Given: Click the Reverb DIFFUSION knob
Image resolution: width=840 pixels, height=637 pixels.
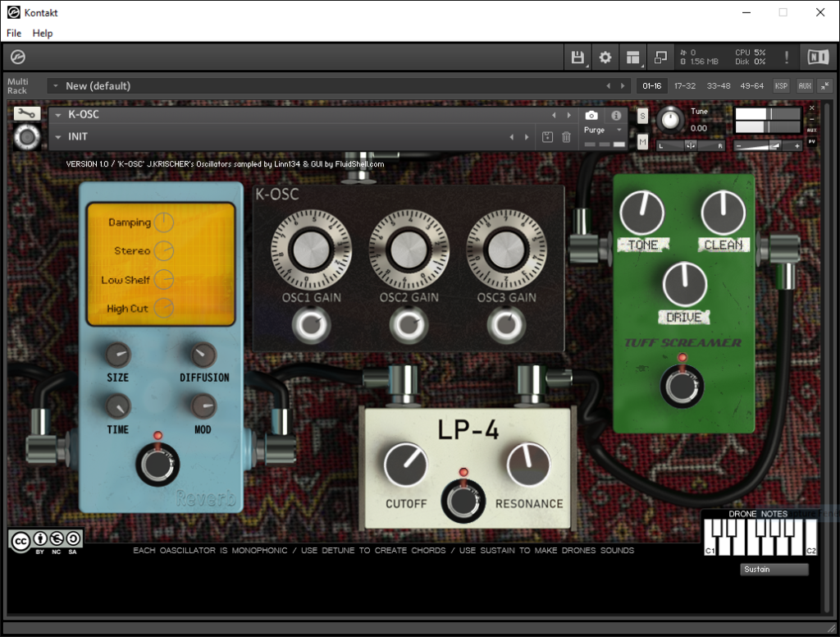Looking at the screenshot, I should (x=203, y=355).
